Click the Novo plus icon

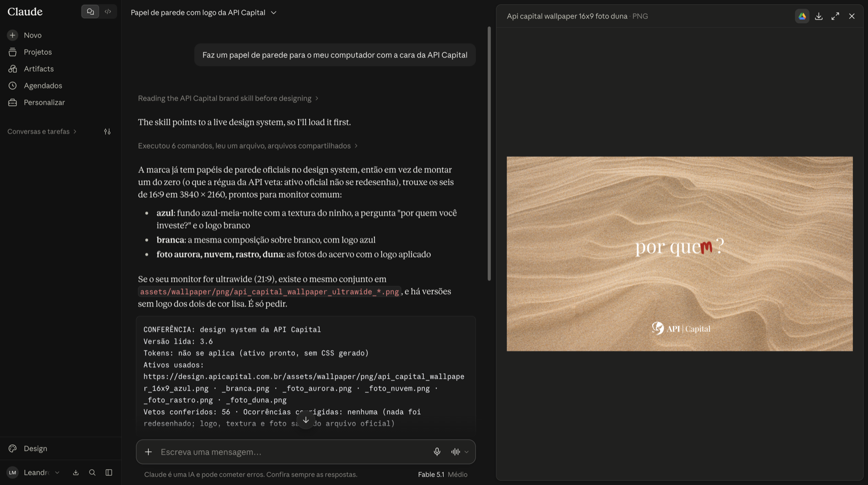12,35
